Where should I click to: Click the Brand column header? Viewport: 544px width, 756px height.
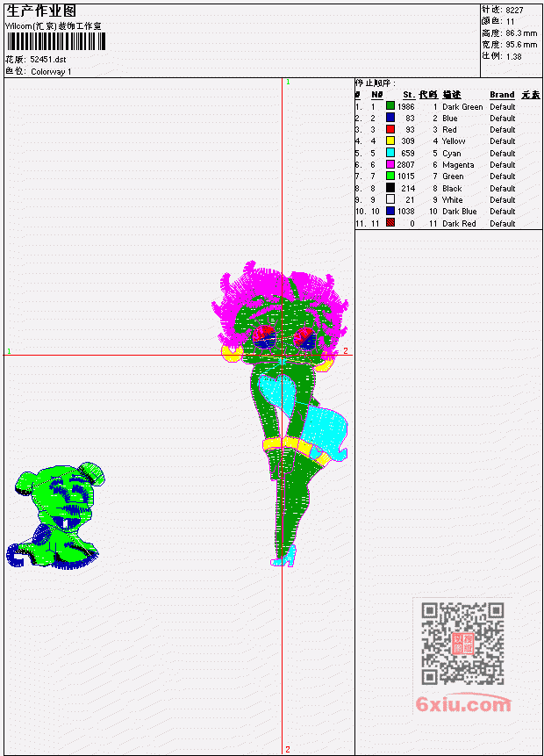[x=502, y=95]
